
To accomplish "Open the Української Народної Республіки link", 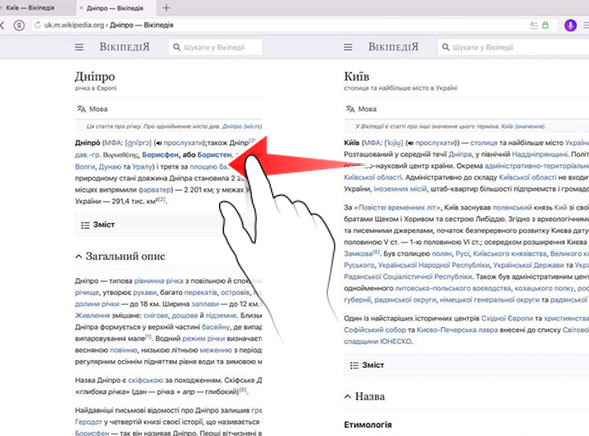I will [x=434, y=265].
